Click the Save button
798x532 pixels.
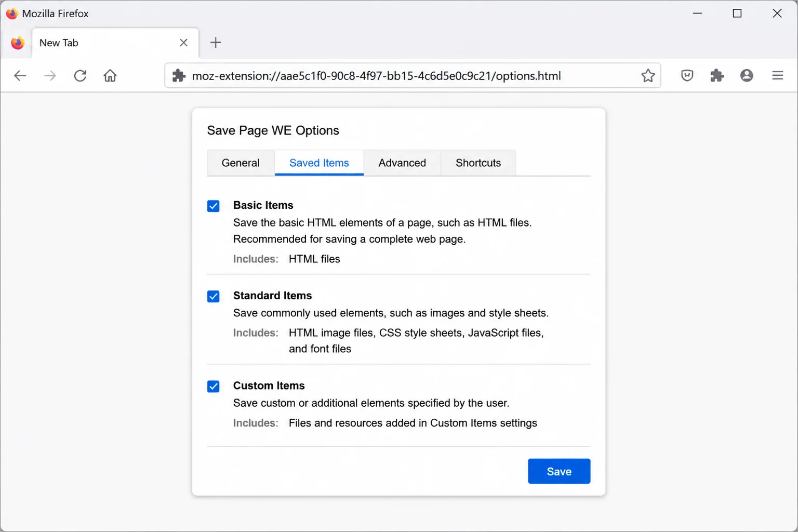[x=559, y=471]
